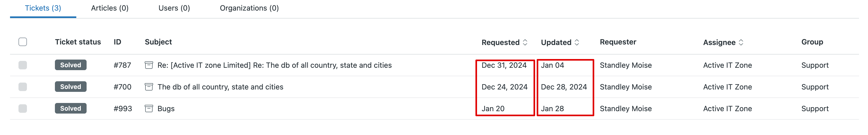Sort tickets by Requested date
868x135 pixels.
[504, 42]
